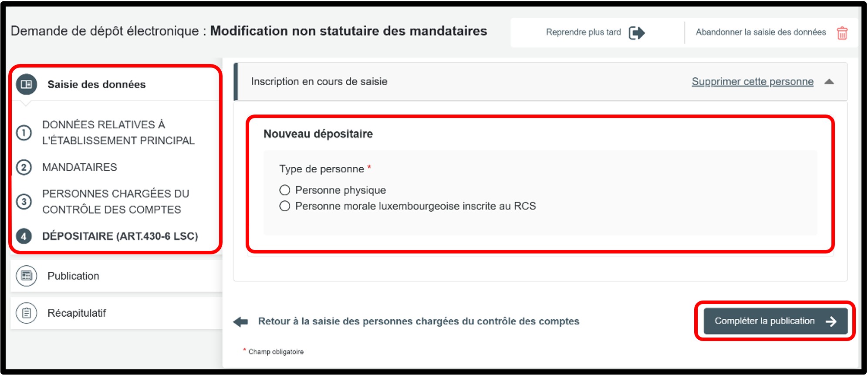Viewport: 868px width, 375px height.
Task: Go to Personnes chargées du contrôle des comptes
Action: click(x=115, y=202)
